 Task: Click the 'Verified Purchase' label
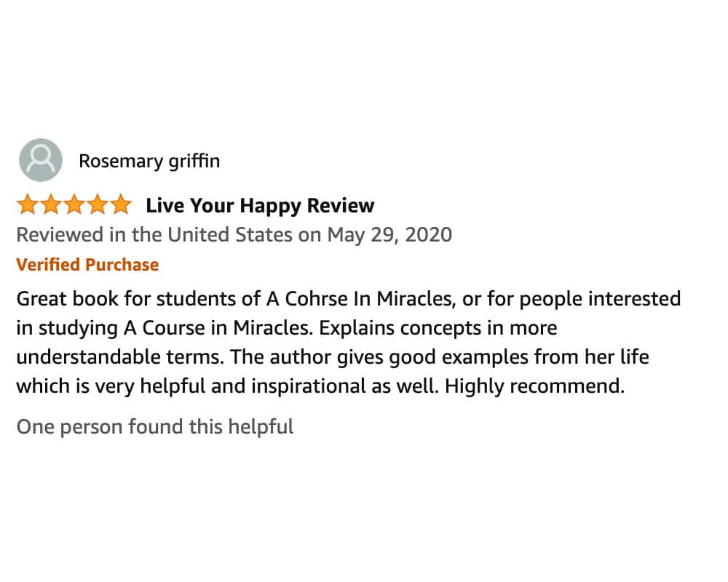coord(87,265)
